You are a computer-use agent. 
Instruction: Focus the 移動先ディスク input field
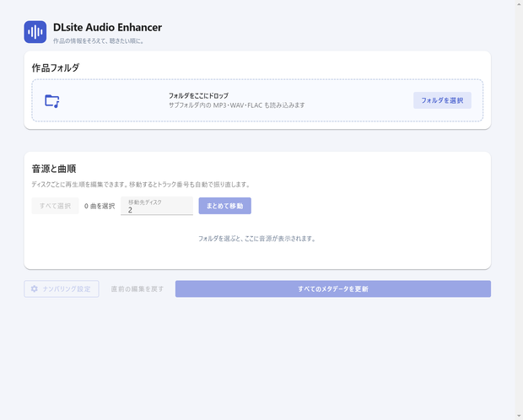click(x=157, y=206)
